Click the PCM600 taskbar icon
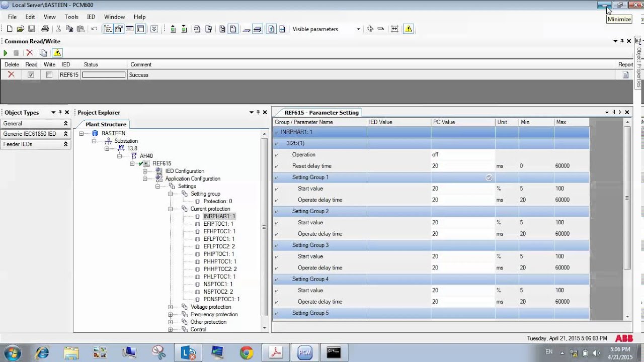644x362 pixels. 305,352
